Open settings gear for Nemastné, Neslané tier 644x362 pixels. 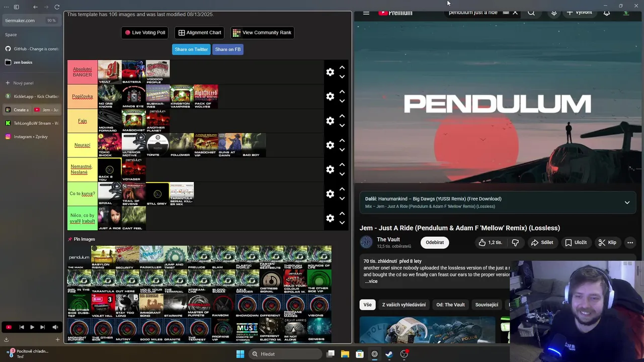coord(330,169)
